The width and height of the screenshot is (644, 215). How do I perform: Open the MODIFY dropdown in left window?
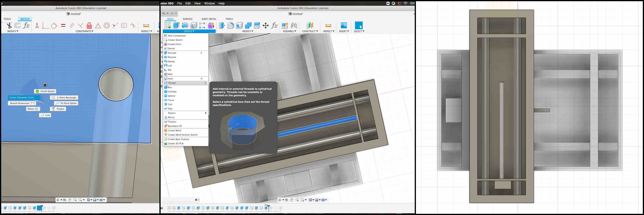[x=13, y=31]
